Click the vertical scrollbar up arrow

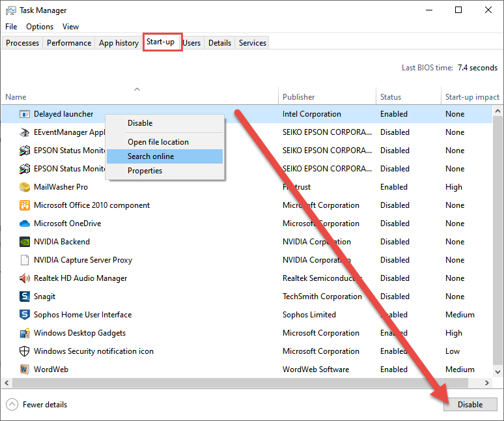point(497,111)
